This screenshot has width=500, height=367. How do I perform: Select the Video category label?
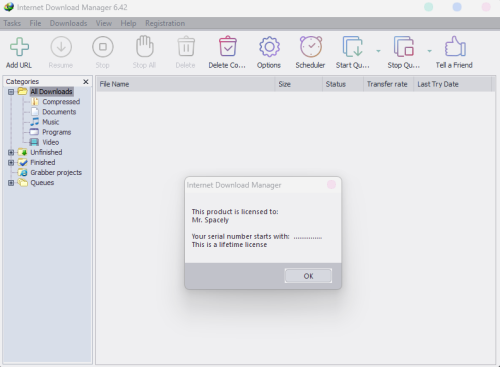point(50,142)
